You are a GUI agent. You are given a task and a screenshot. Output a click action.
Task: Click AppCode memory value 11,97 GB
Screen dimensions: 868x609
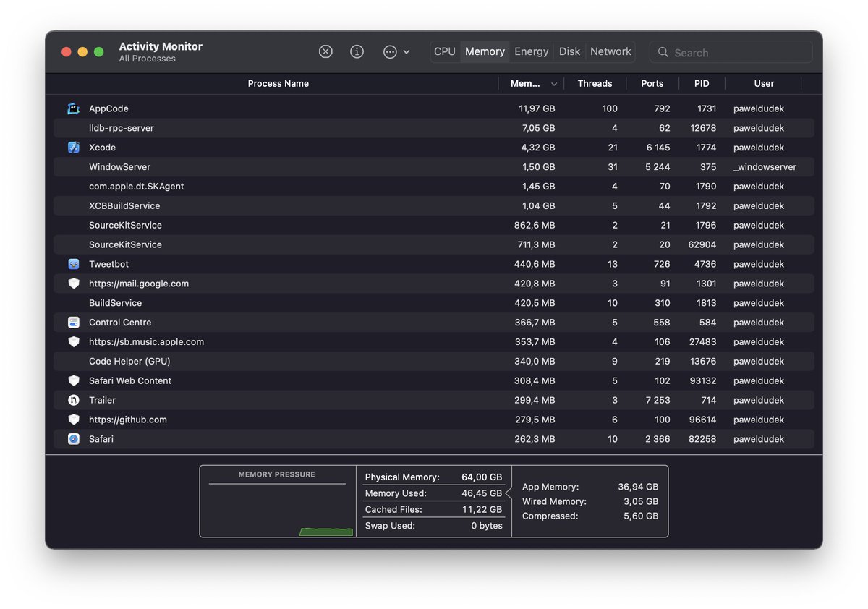pyautogui.click(x=537, y=108)
